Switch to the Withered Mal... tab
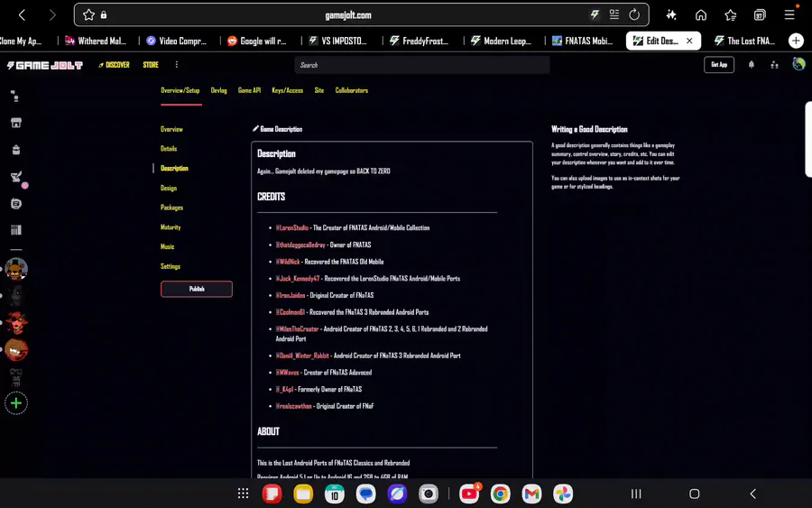 [97, 41]
